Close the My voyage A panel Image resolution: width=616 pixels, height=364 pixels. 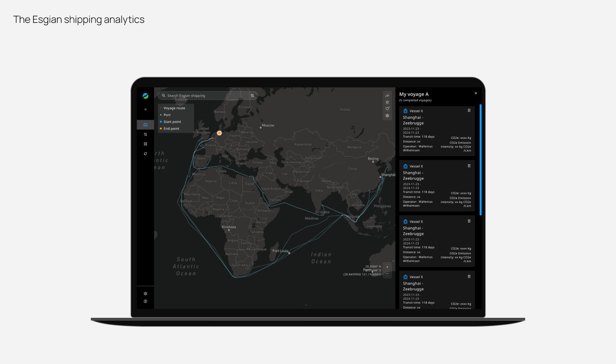(x=476, y=93)
